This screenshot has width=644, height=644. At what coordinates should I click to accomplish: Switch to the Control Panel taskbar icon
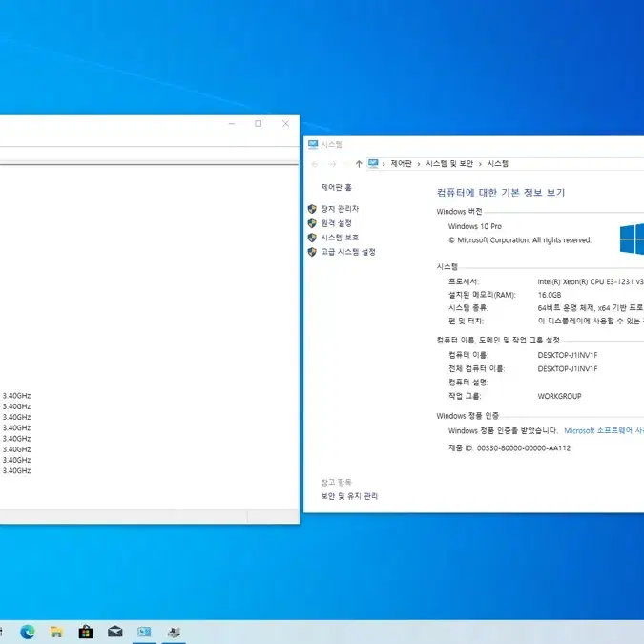coord(144,632)
